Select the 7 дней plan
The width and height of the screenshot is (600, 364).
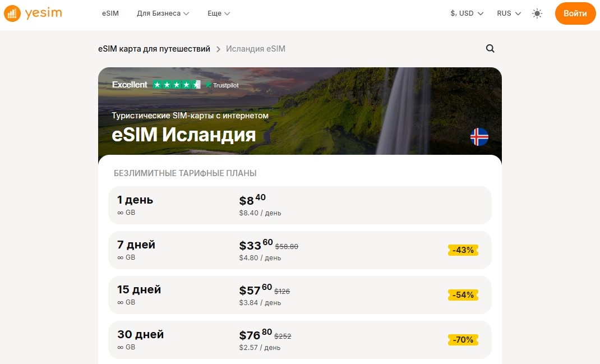pyautogui.click(x=300, y=250)
